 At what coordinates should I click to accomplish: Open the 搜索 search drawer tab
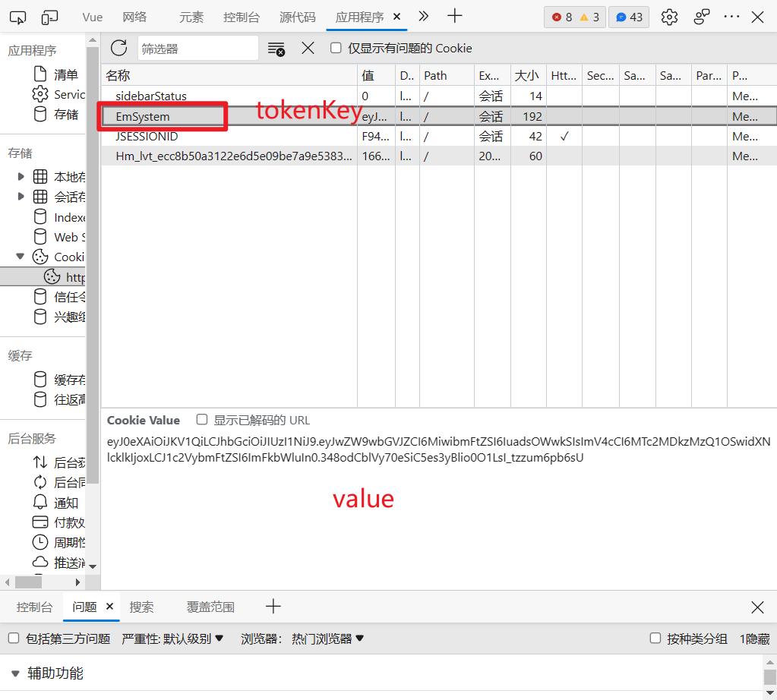click(x=142, y=607)
